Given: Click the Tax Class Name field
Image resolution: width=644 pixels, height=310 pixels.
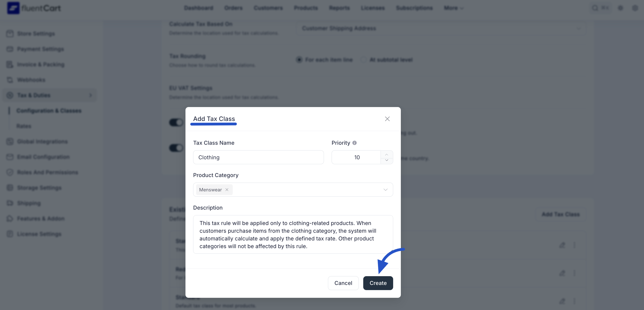Looking at the screenshot, I should [258, 157].
